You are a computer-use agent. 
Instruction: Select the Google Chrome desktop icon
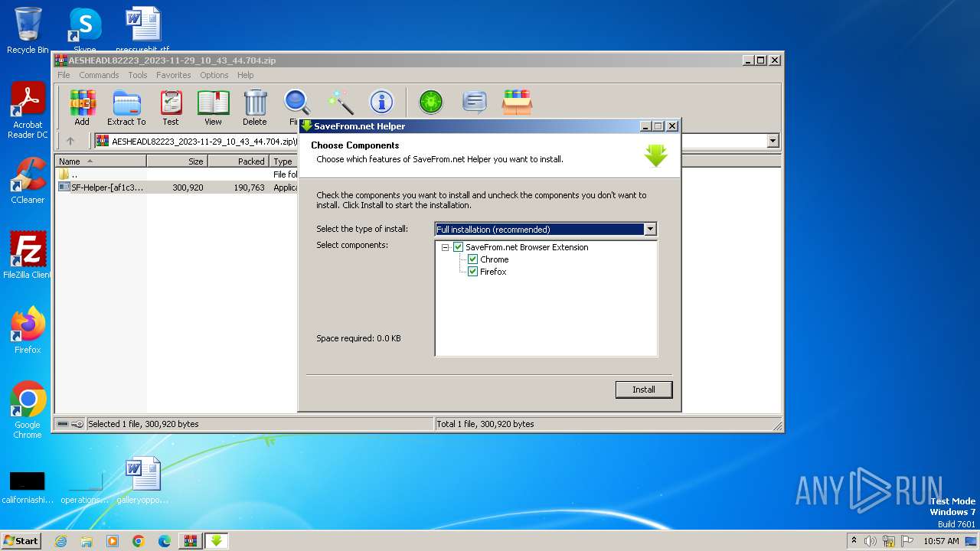click(x=28, y=410)
